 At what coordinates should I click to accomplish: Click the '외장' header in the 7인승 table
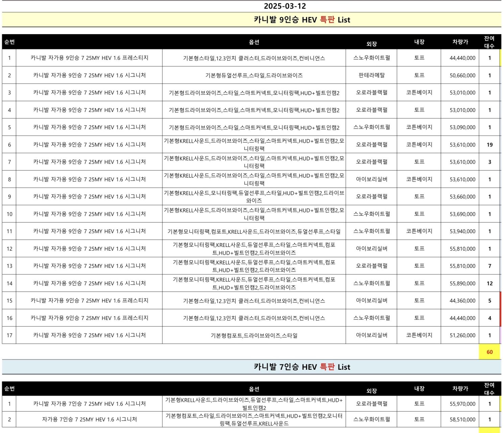click(371, 391)
